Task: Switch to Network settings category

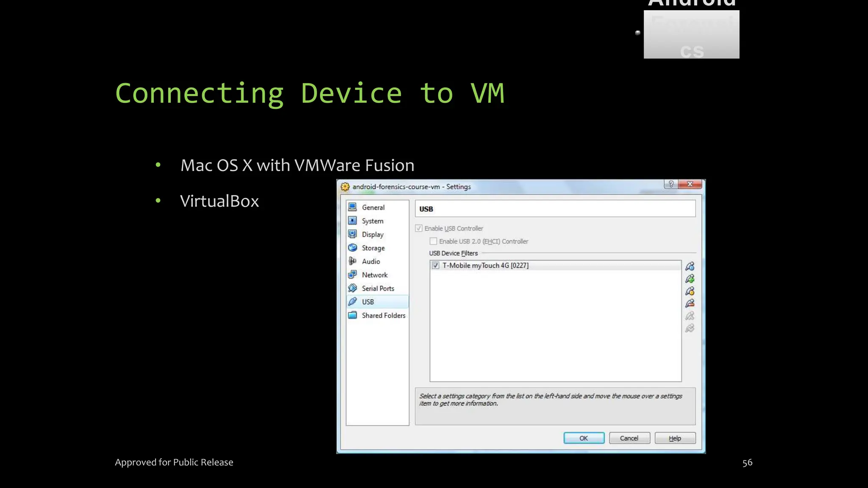Action: tap(374, 275)
